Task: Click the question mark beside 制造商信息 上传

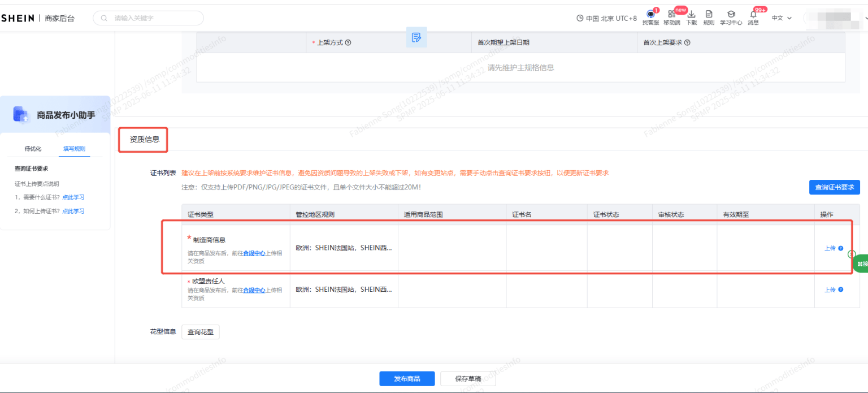Action: point(841,248)
